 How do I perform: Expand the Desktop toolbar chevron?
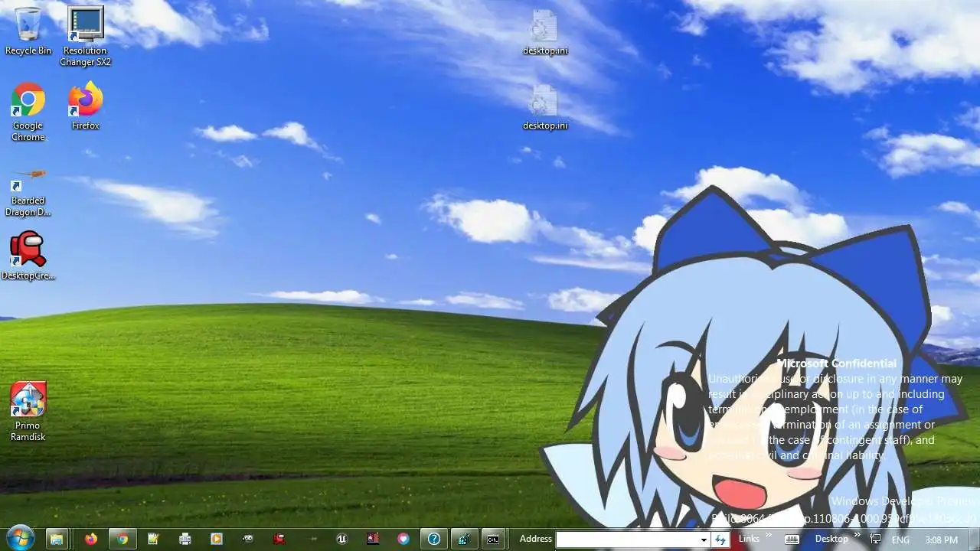pyautogui.click(x=857, y=535)
